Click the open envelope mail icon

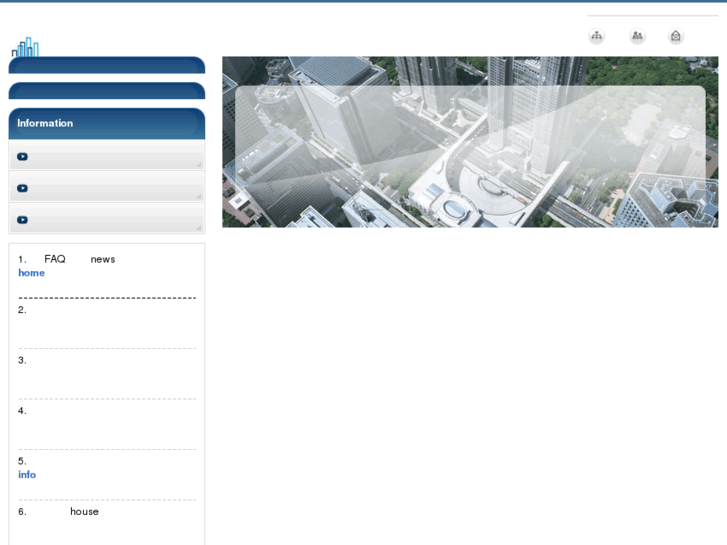click(676, 36)
